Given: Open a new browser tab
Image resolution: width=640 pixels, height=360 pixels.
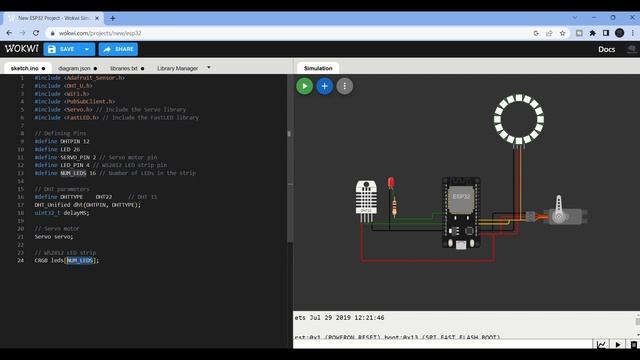Looking at the screenshot, I should click(112, 18).
